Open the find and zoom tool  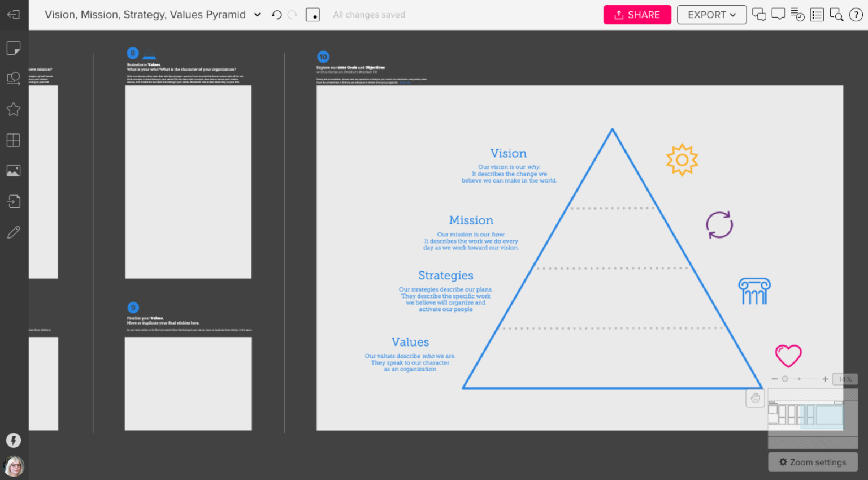coord(836,14)
